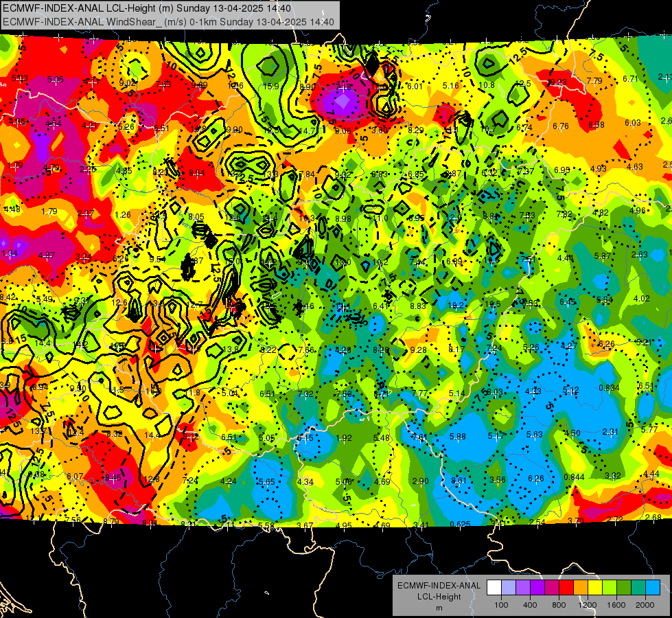Click the legend caption ECMWF-INDEX-ANAL
The width and height of the screenshot is (672, 618).
tap(439, 586)
